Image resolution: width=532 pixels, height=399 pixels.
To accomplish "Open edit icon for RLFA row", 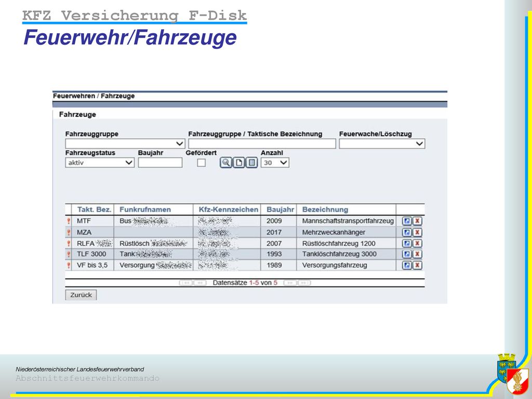I will [x=407, y=244].
